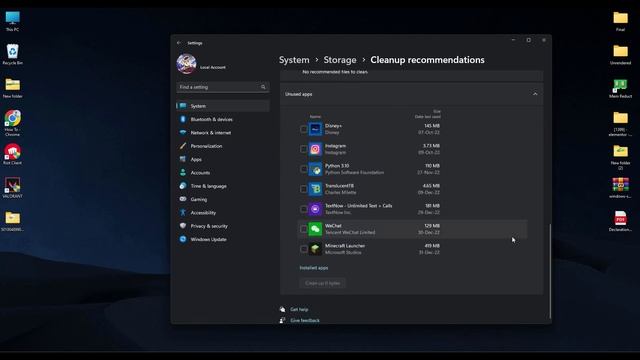Select the Chrome desktop shortcut
Viewport: 640px width, 360px height.
point(12,123)
